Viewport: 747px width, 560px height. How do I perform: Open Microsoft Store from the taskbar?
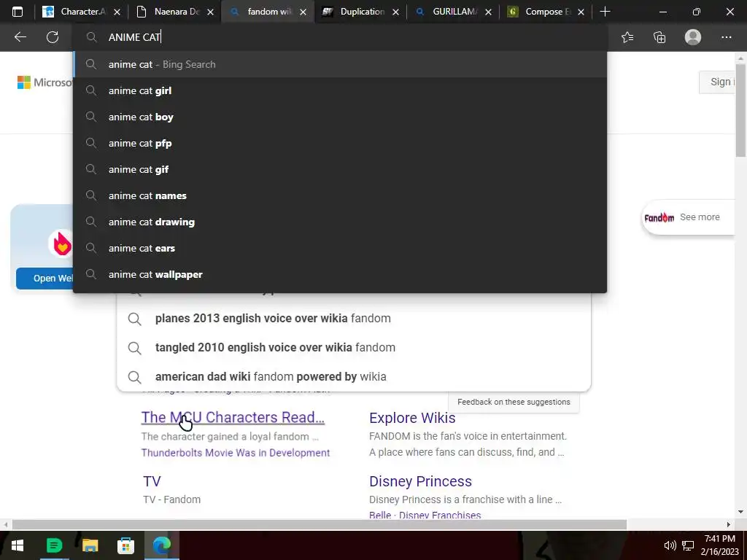pyautogui.click(x=125, y=545)
